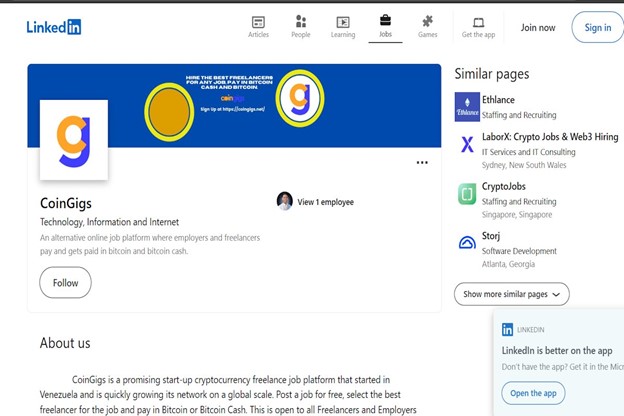This screenshot has width=624, height=416.
Task: Open the Ethlance similar page
Action: (498, 100)
